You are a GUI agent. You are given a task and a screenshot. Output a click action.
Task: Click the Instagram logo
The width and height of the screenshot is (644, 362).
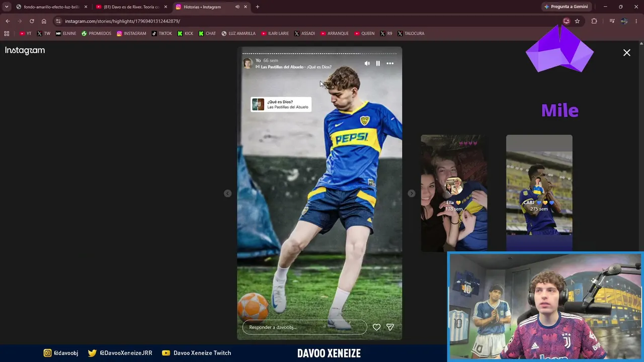pos(25,50)
